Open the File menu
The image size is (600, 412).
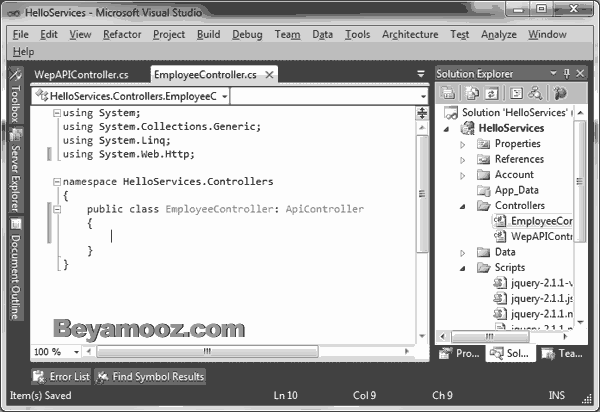click(21, 34)
